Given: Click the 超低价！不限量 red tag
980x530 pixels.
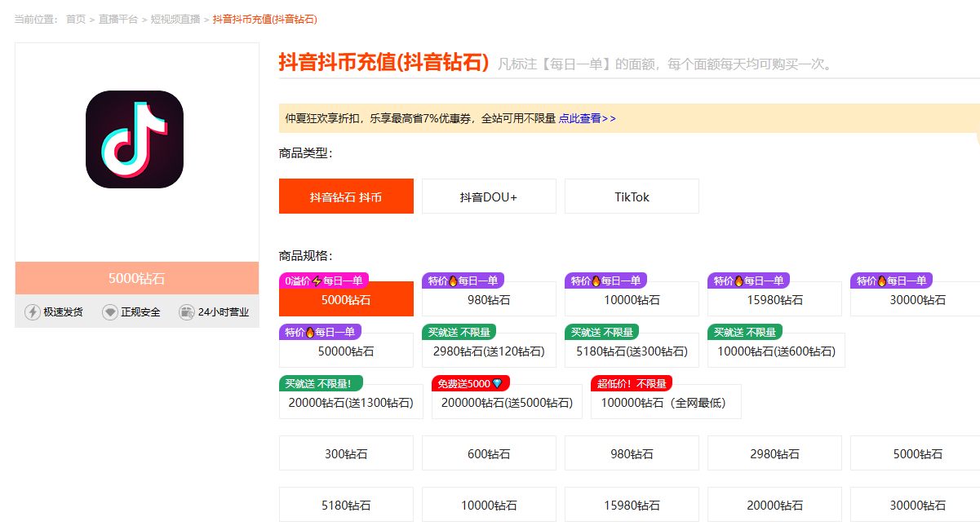Looking at the screenshot, I should click(x=632, y=383).
